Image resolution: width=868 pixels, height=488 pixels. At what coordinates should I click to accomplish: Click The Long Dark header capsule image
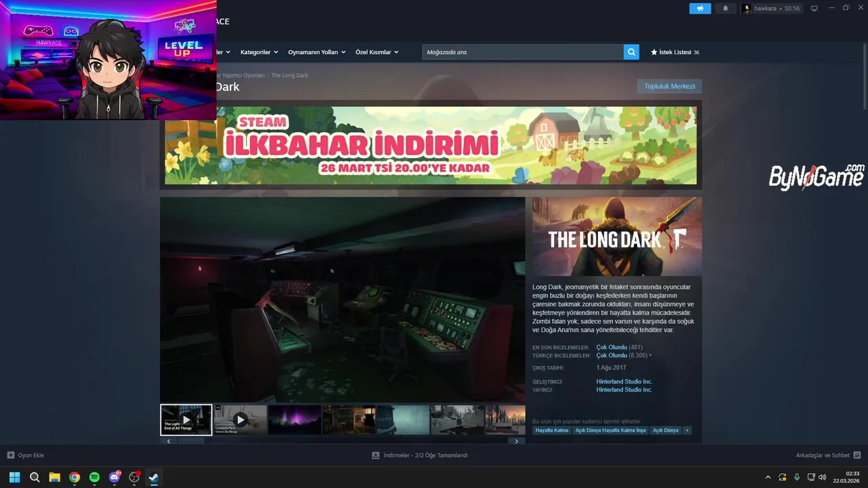[617, 237]
